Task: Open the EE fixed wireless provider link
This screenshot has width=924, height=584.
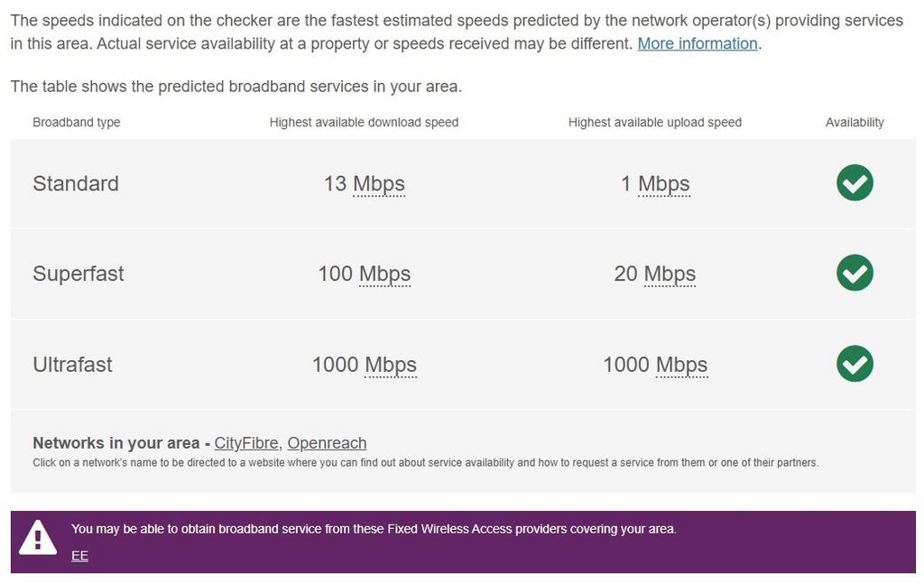Action: (x=79, y=555)
